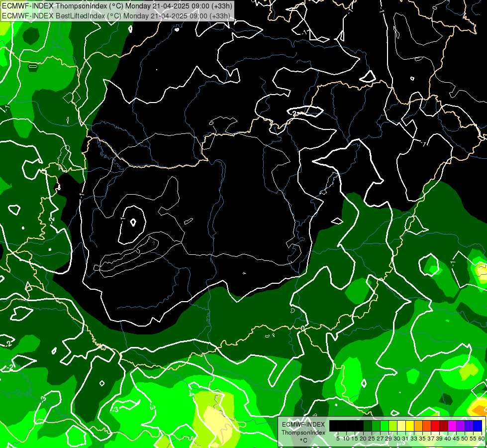Click legend tick label 10
This screenshot has width=487, height=448.
coord(346,439)
